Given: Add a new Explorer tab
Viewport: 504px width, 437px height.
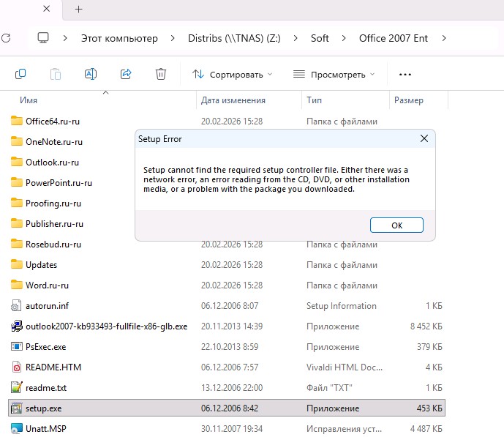Looking at the screenshot, I should [79, 9].
